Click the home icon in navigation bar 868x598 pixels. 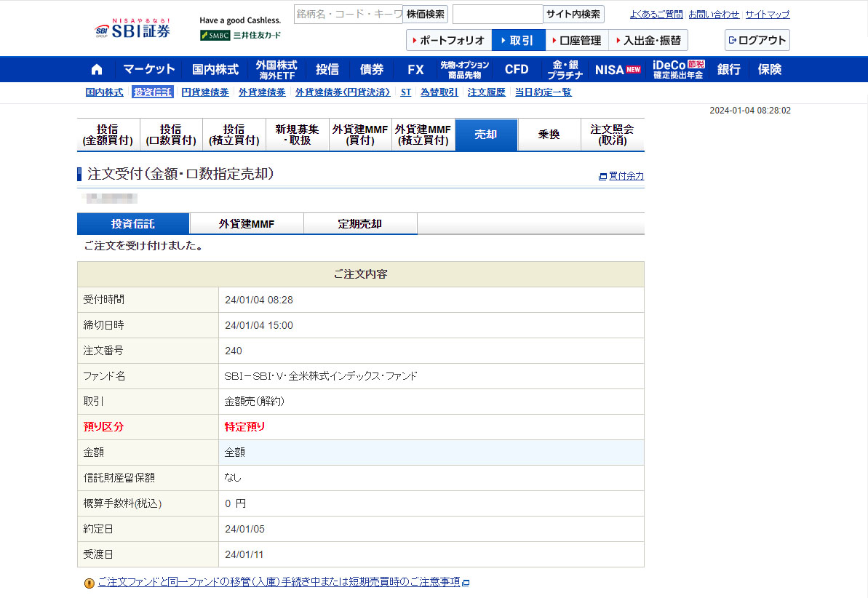[97, 70]
